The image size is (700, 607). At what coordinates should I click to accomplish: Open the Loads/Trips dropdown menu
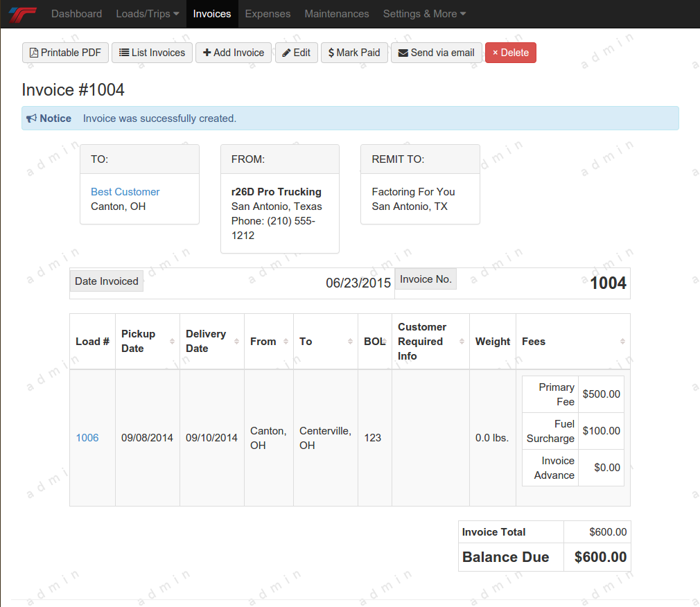147,14
